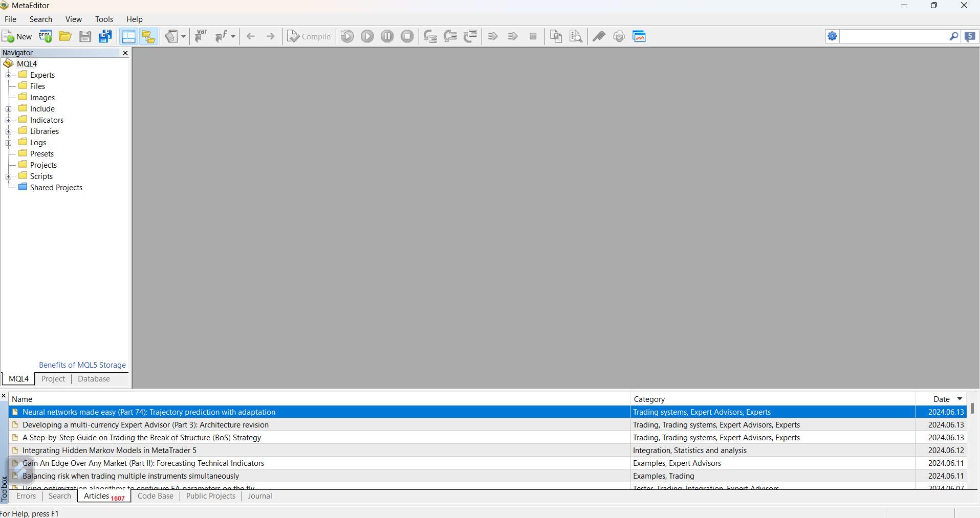Open the Tools menu
The image size is (980, 518).
point(104,19)
